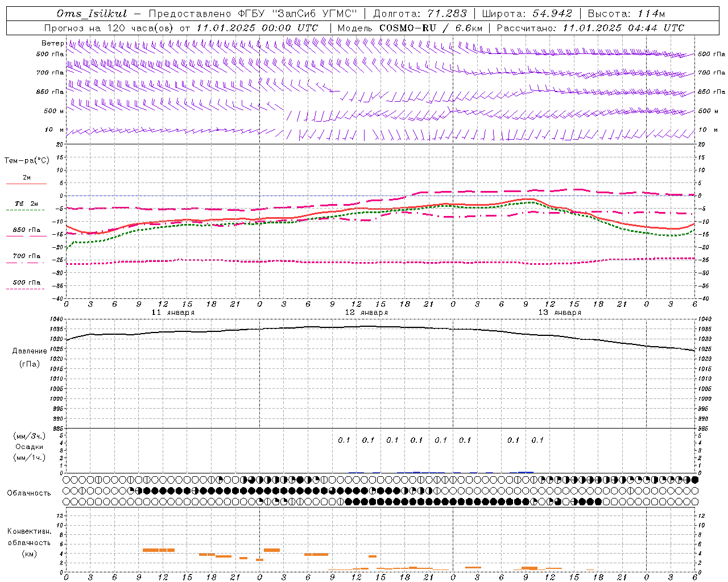
Task: Select the Осадки precipitation label
Action: [30, 447]
